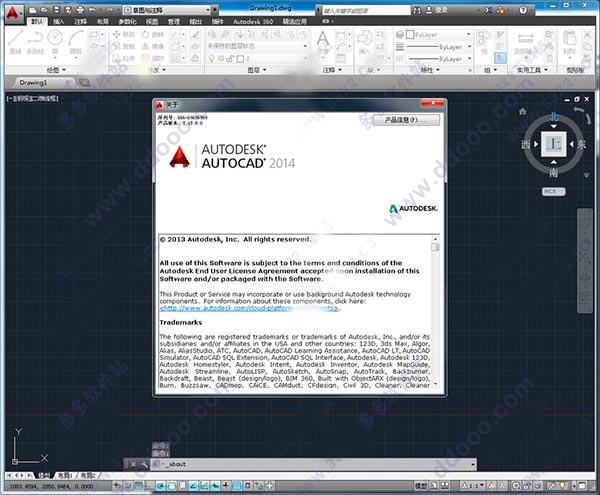Switch to the Insert ribbon tab
This screenshot has height=495, width=600.
coord(59,22)
